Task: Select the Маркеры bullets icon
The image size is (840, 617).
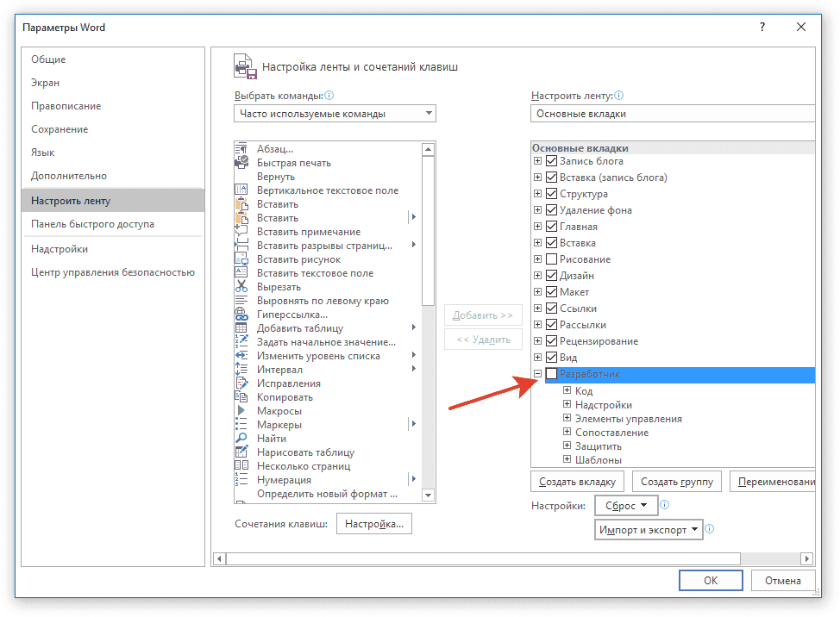Action: point(241,425)
